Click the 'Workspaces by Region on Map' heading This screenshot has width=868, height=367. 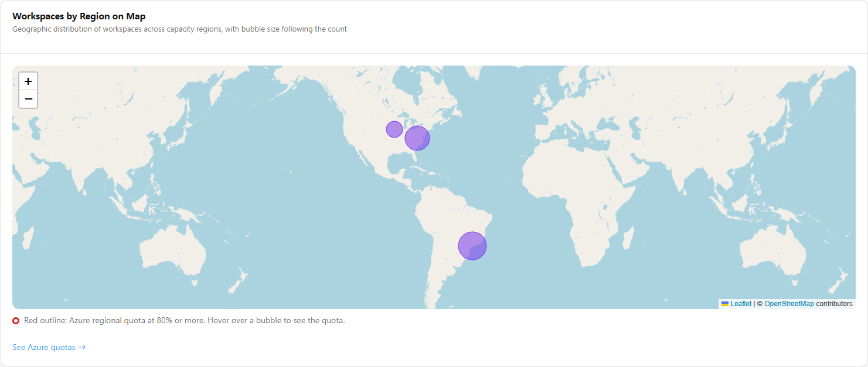click(x=79, y=16)
